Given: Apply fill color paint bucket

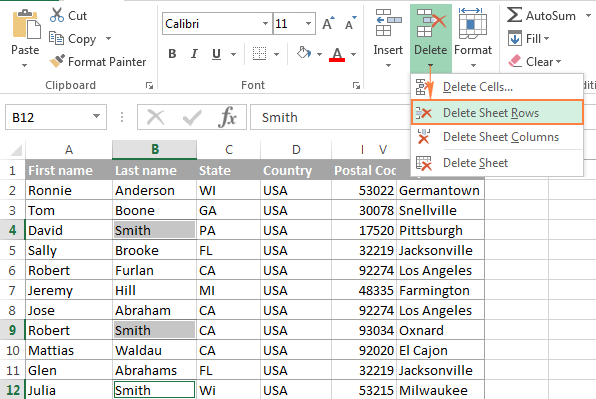Looking at the screenshot, I should click(x=304, y=53).
